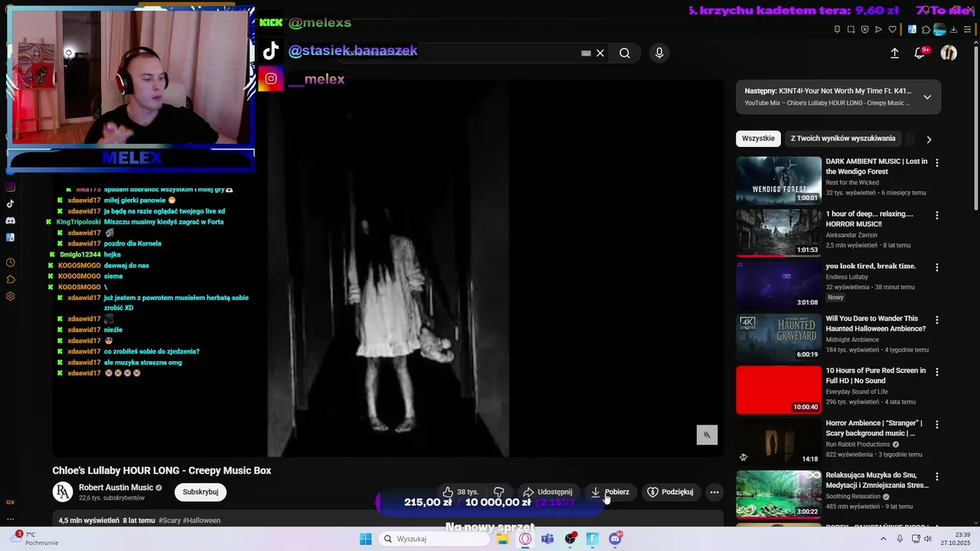The width and height of the screenshot is (980, 551).
Task: Open the translate extension icon
Action: [x=912, y=30]
